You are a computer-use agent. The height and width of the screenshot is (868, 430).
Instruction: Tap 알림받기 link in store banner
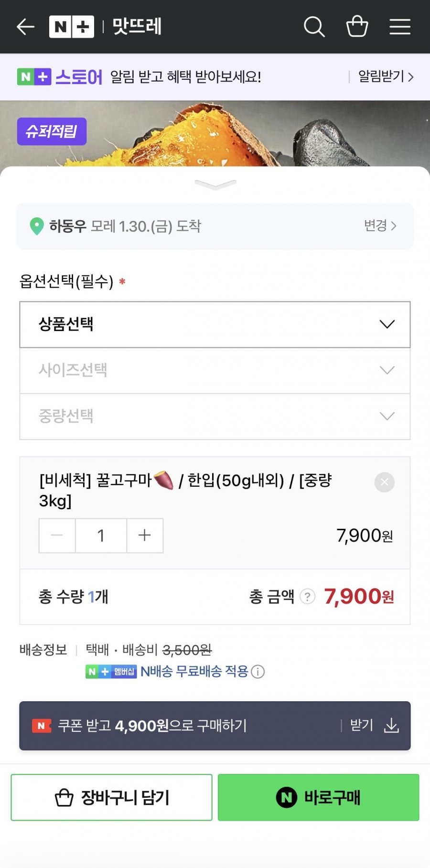[385, 76]
